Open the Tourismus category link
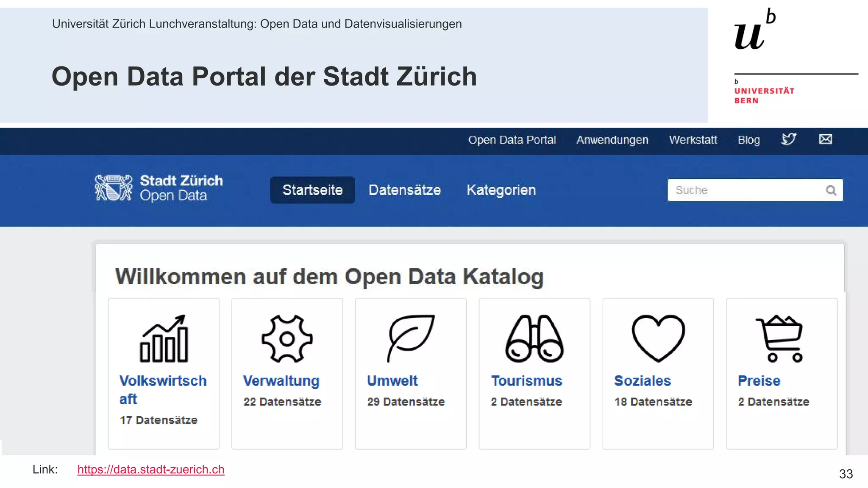Image resolution: width=868 pixels, height=488 pixels. coord(526,381)
